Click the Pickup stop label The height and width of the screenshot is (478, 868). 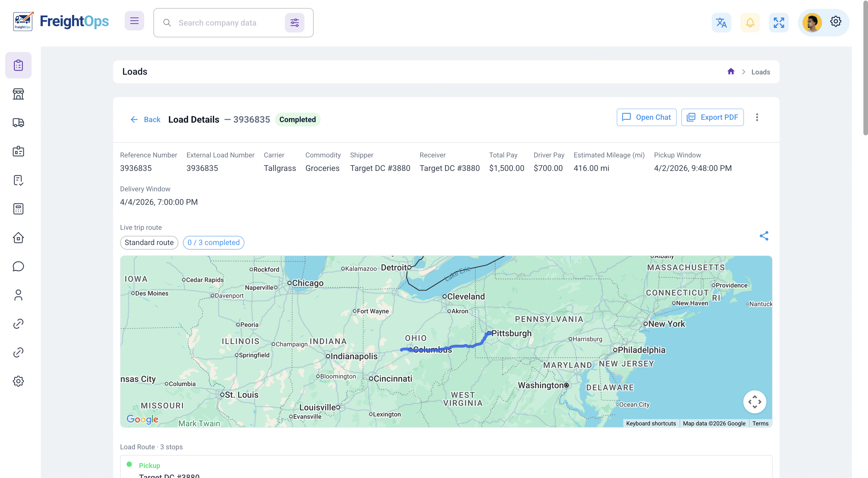click(149, 466)
